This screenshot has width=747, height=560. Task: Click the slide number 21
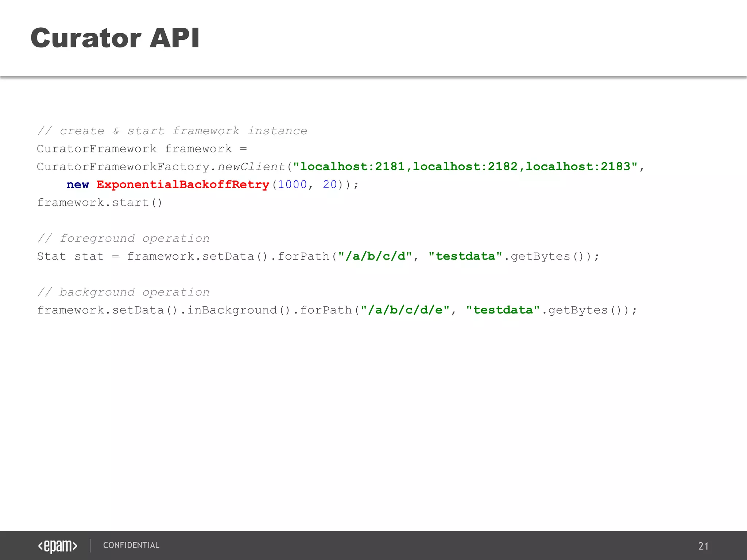pos(703,546)
